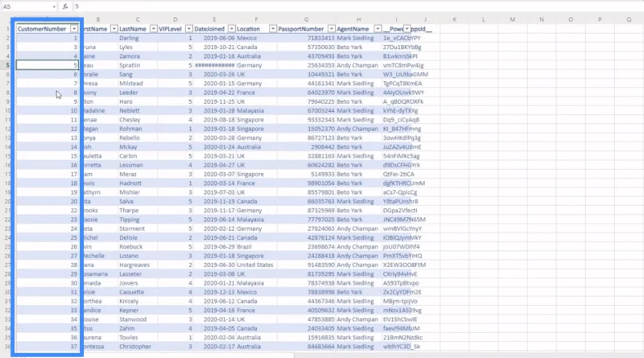Viewport: 644px width, 358px height.
Task: Select the cell with last name Milstead
Action: [138, 83]
